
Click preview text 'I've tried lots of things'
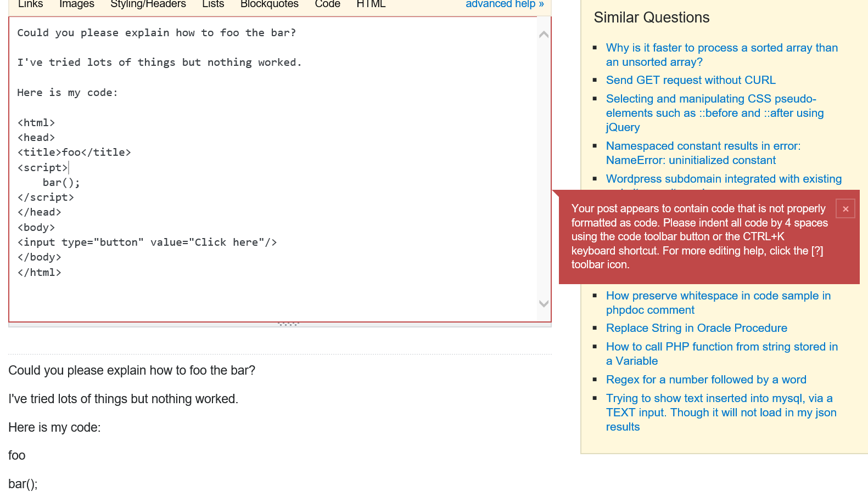tap(123, 399)
